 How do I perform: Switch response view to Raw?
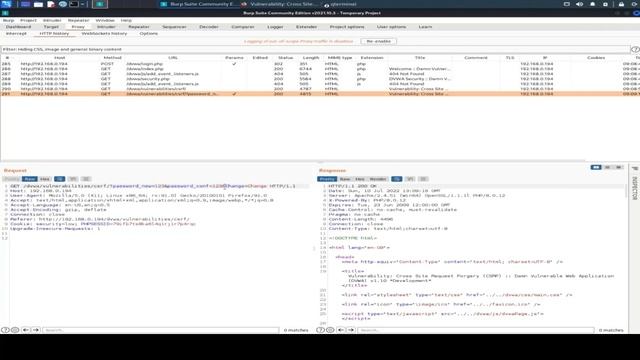click(345, 179)
